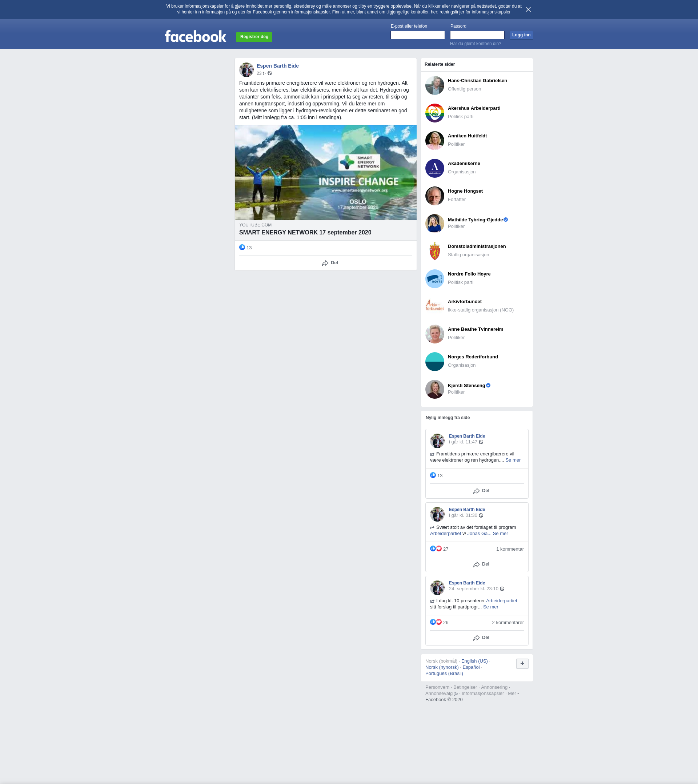The width and height of the screenshot is (698, 784).
Task: Switch language to English (US)
Action: pyautogui.click(x=474, y=661)
